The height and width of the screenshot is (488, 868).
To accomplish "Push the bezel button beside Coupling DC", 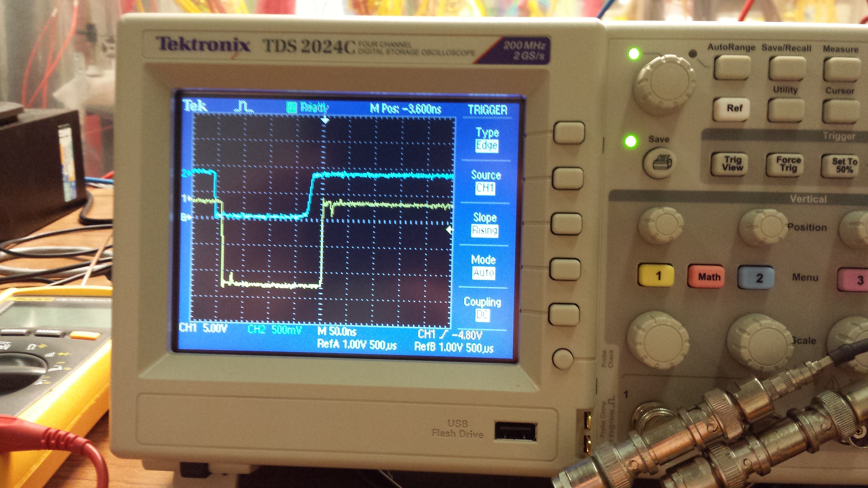I will tap(564, 314).
